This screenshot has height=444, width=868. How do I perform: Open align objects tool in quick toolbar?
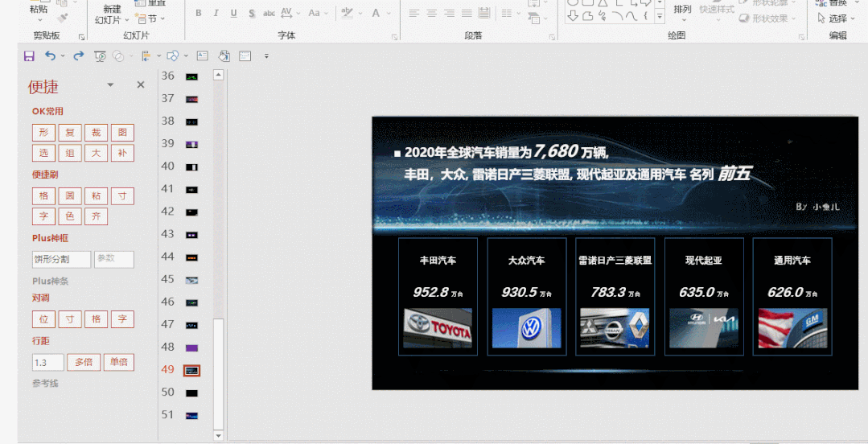click(146, 56)
